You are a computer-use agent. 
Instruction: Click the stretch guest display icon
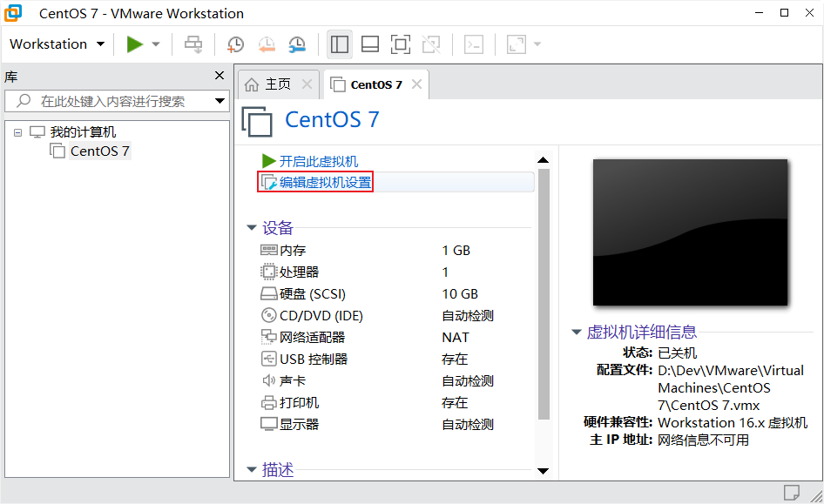click(516, 44)
